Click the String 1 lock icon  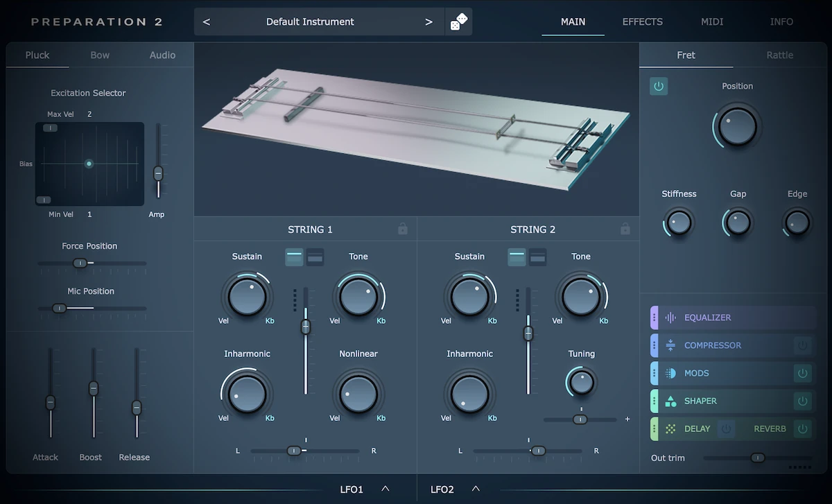tap(403, 229)
